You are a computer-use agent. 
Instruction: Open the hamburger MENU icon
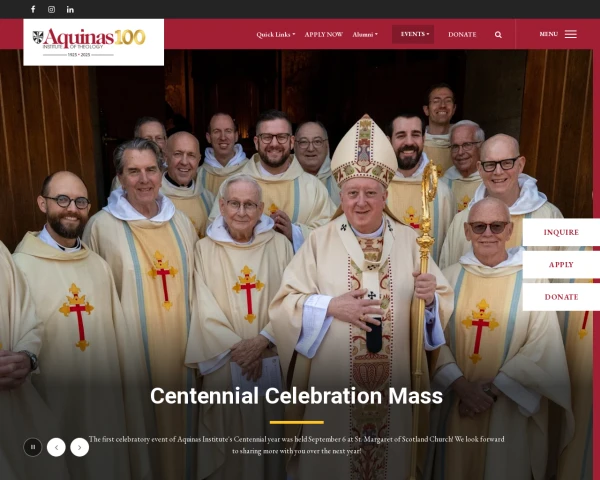571,34
